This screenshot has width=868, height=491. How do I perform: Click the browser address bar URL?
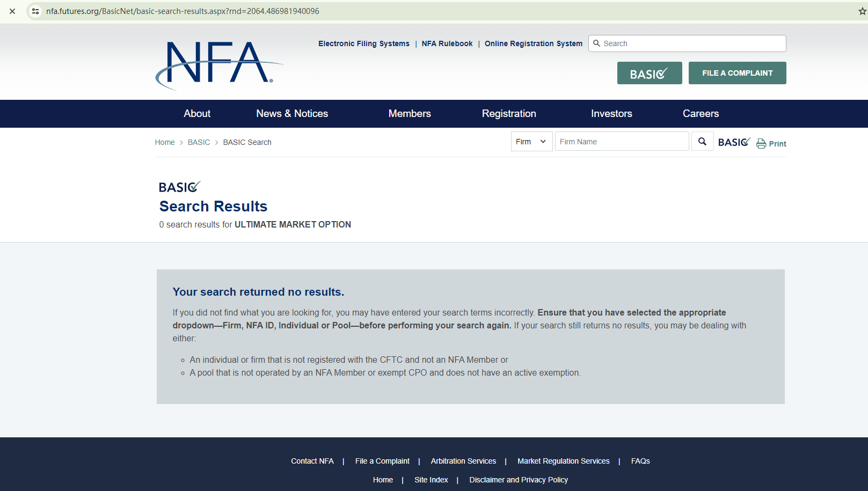tap(183, 11)
